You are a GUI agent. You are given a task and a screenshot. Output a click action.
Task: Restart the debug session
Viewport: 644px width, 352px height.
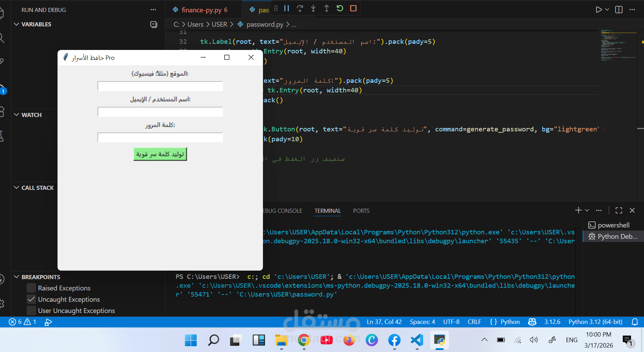point(340,8)
